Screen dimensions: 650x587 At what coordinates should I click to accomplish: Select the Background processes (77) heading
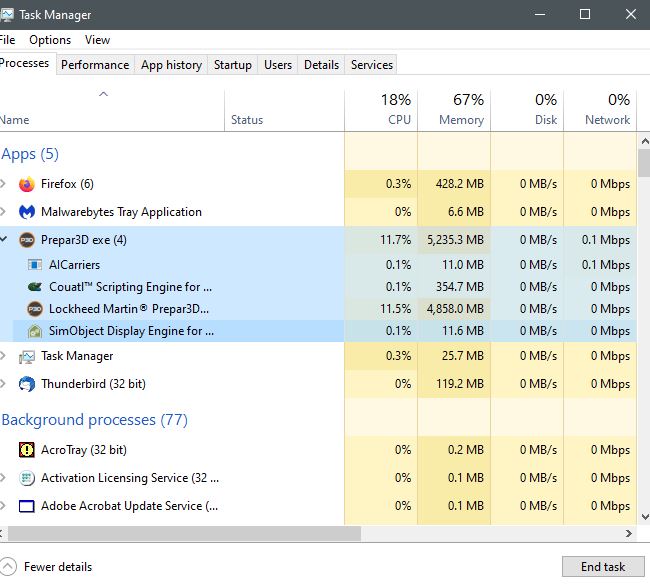point(95,420)
